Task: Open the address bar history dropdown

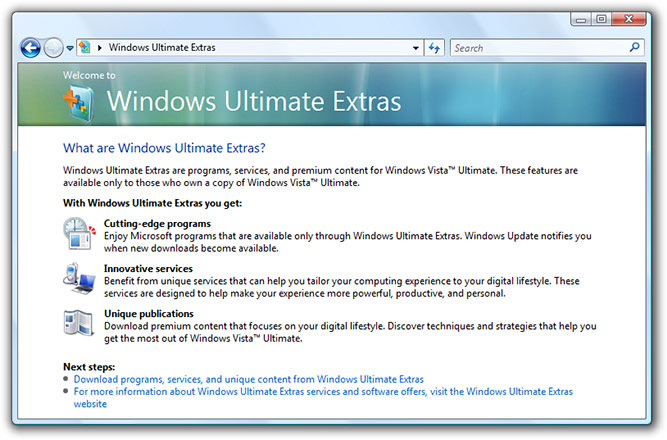Action: pyautogui.click(x=416, y=48)
